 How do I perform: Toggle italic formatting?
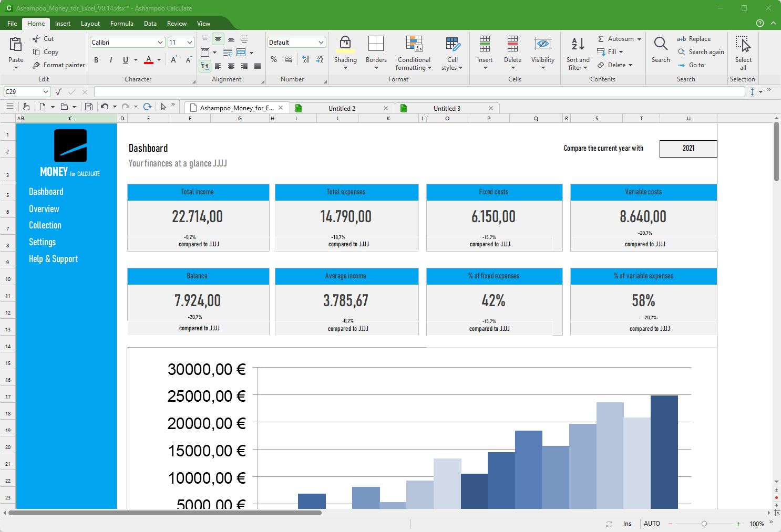(x=111, y=60)
